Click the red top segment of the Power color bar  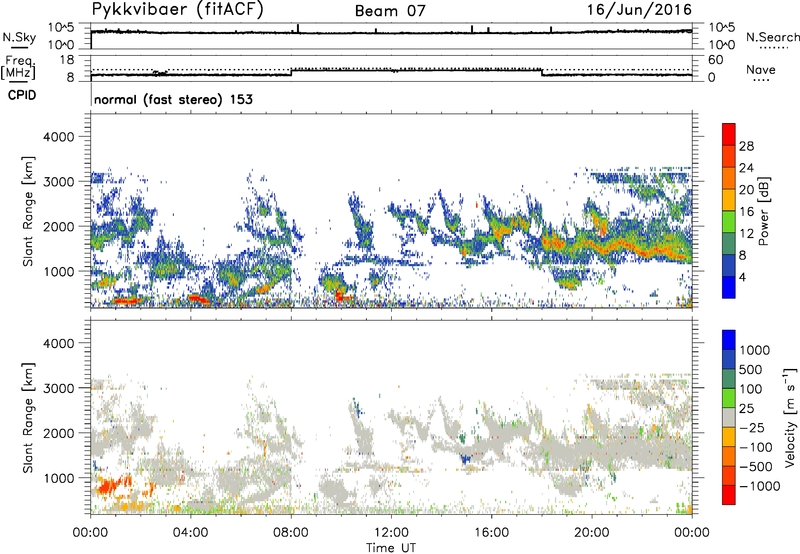[729, 134]
